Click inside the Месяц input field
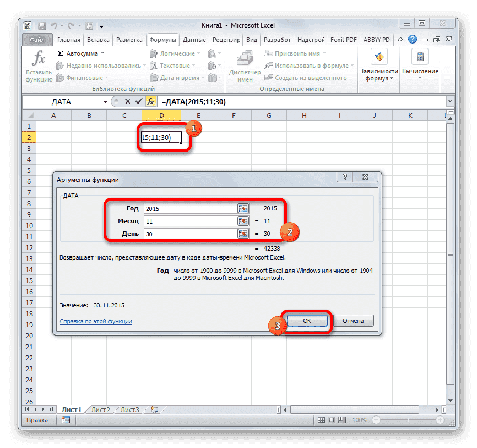Screen dimensions: 477x448 tap(193, 221)
